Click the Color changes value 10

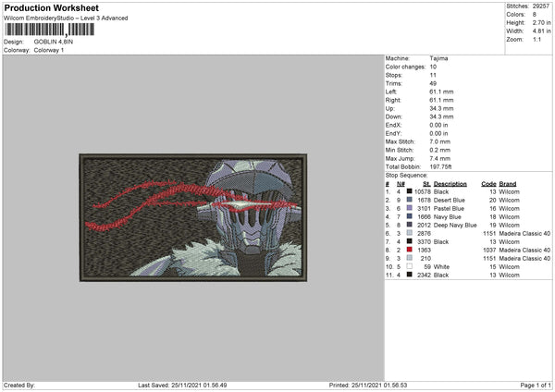(433, 67)
